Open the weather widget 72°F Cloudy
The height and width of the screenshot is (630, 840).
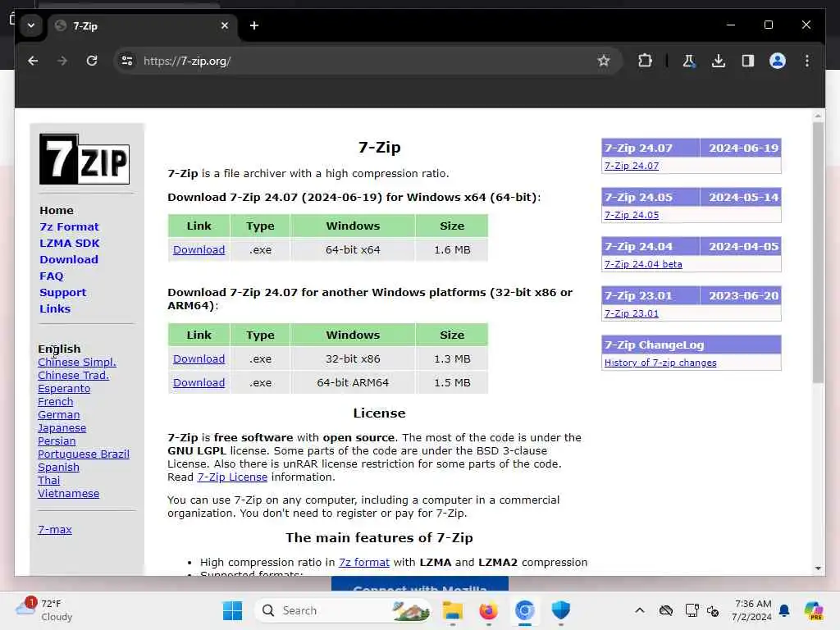45,610
